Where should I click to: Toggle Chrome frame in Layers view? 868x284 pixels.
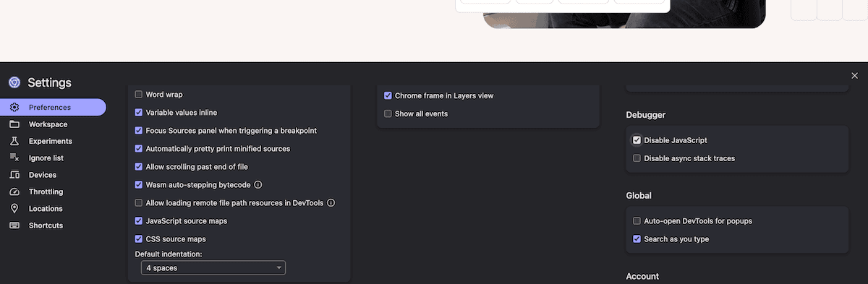(x=388, y=95)
